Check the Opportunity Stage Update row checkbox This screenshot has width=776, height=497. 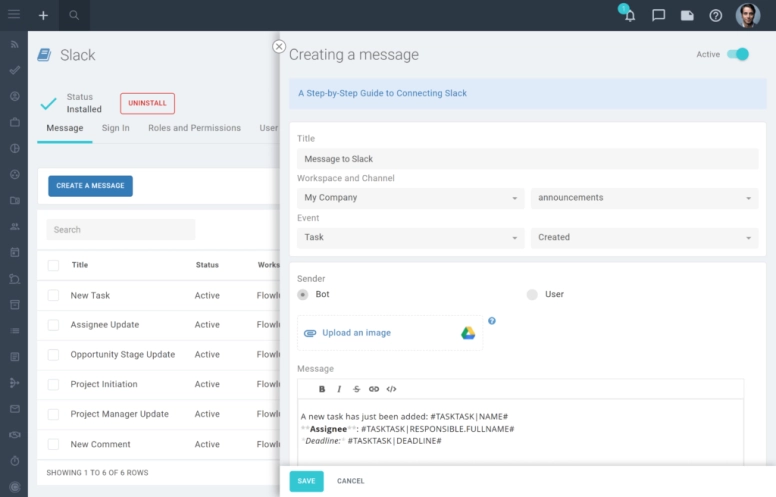click(x=53, y=355)
